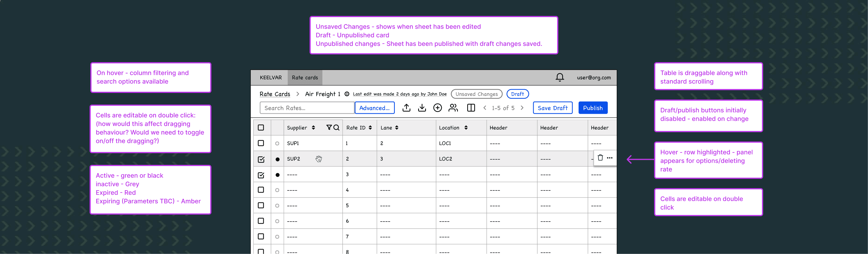Viewport: 868px width, 254px height.
Task: Open the Rate Cards breadcrumb link
Action: [275, 94]
